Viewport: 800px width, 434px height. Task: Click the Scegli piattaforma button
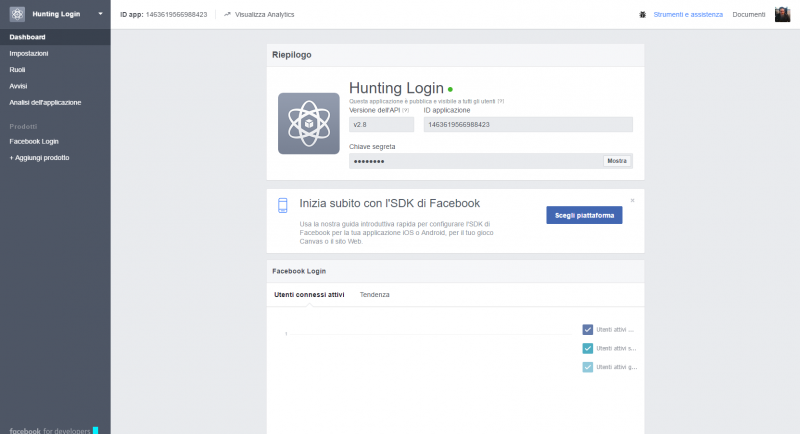[584, 215]
